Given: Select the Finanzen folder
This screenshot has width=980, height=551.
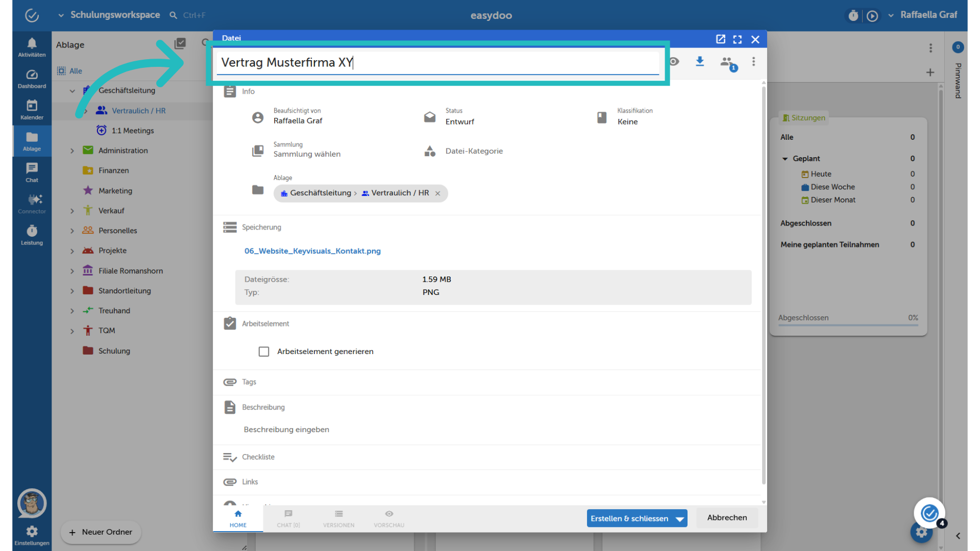Looking at the screenshot, I should [x=113, y=171].
